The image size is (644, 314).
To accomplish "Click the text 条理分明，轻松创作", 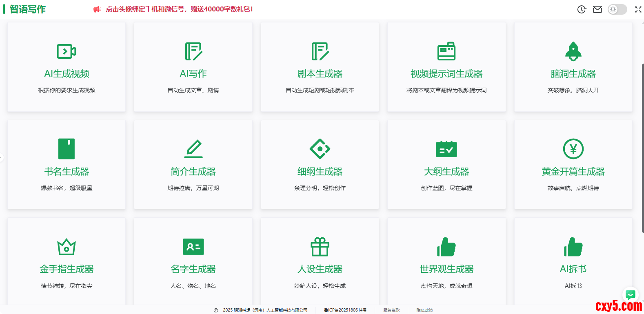I will (x=320, y=188).
